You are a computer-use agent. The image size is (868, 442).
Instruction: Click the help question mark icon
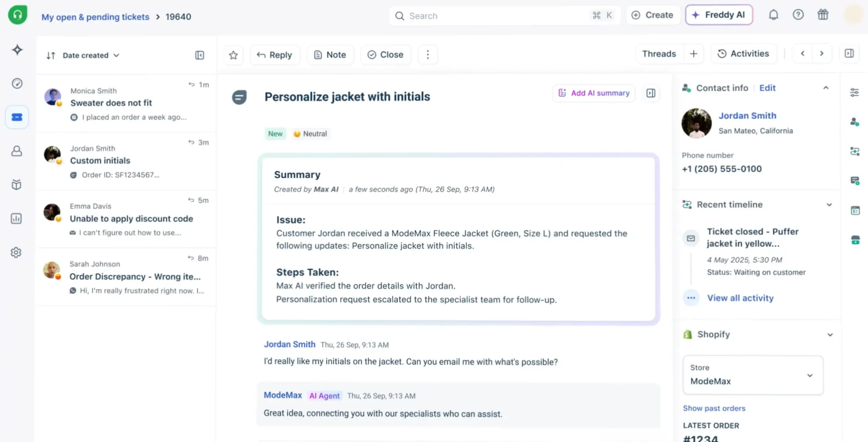[x=798, y=15]
